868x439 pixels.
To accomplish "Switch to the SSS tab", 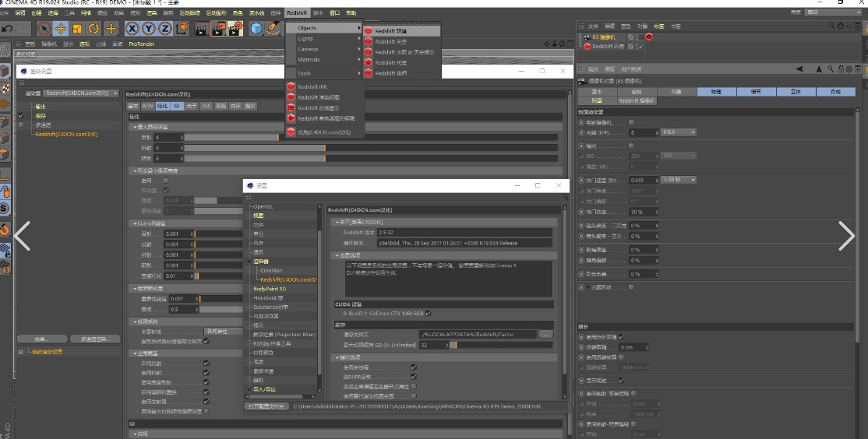I will pyautogui.click(x=206, y=106).
